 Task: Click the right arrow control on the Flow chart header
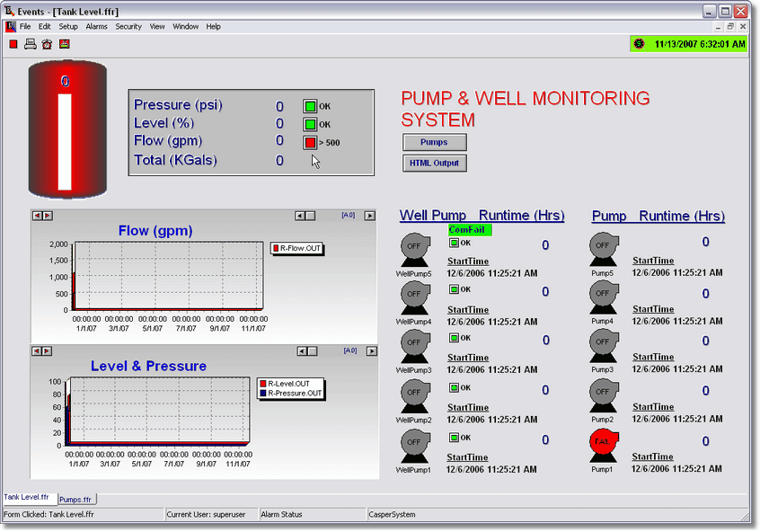[x=370, y=215]
